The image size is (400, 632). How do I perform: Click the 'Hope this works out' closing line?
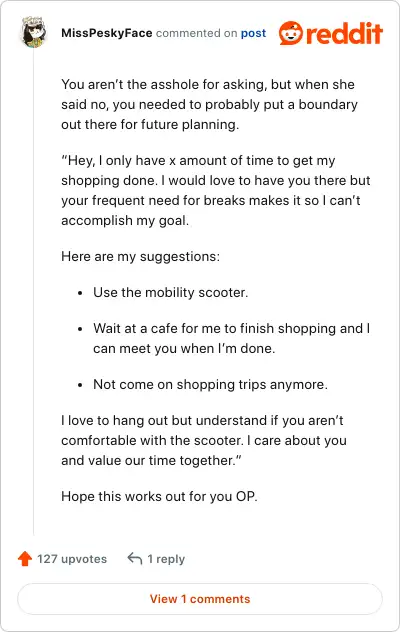pyautogui.click(x=159, y=496)
